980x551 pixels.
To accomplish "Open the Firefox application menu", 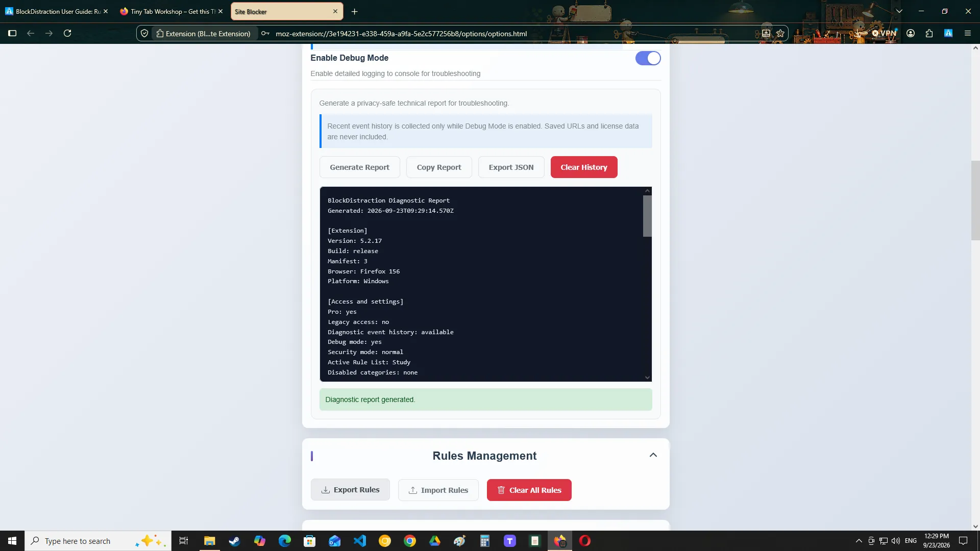I will click(x=967, y=33).
